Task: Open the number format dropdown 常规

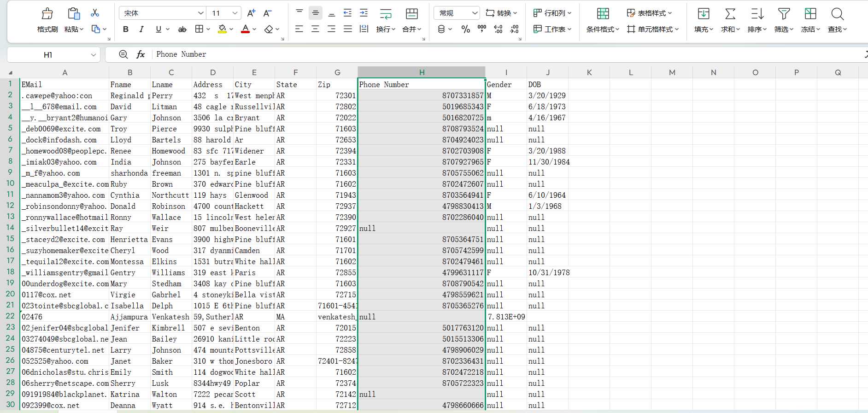Action: pos(457,13)
